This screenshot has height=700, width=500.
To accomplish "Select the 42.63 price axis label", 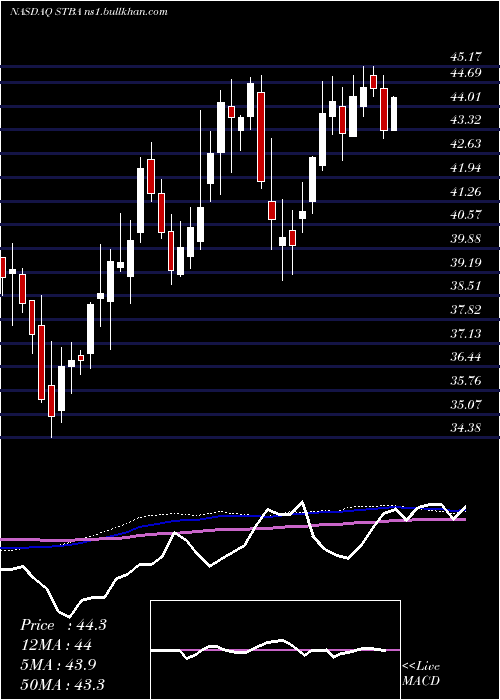I will coord(465,144).
